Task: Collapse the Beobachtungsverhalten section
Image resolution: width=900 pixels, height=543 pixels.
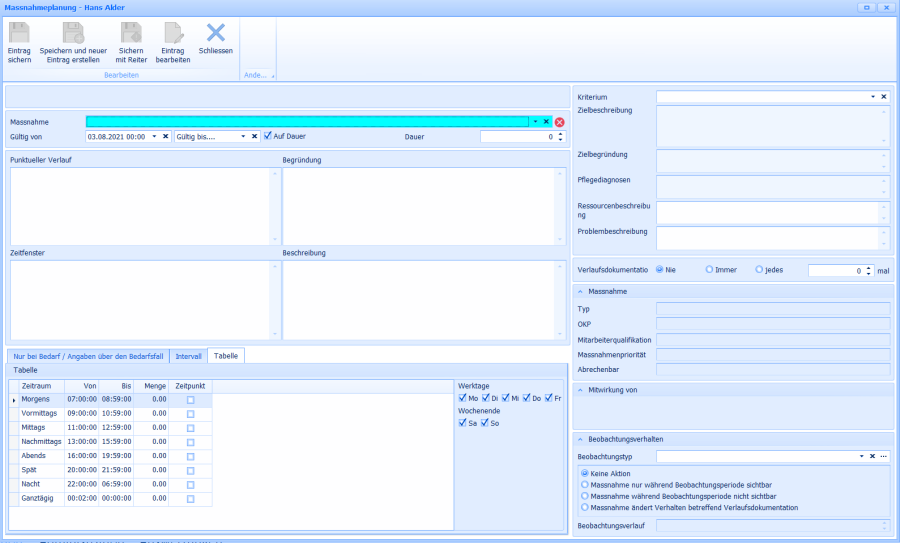Action: click(x=580, y=439)
